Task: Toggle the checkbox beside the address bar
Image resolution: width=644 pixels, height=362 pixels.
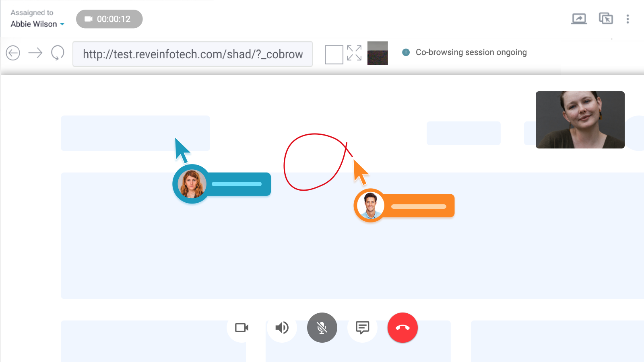Action: pyautogui.click(x=333, y=53)
